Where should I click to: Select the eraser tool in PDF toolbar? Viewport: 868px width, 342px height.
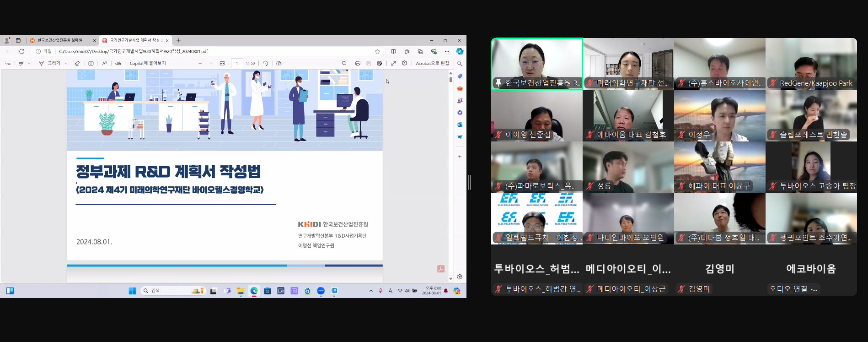pos(77,63)
